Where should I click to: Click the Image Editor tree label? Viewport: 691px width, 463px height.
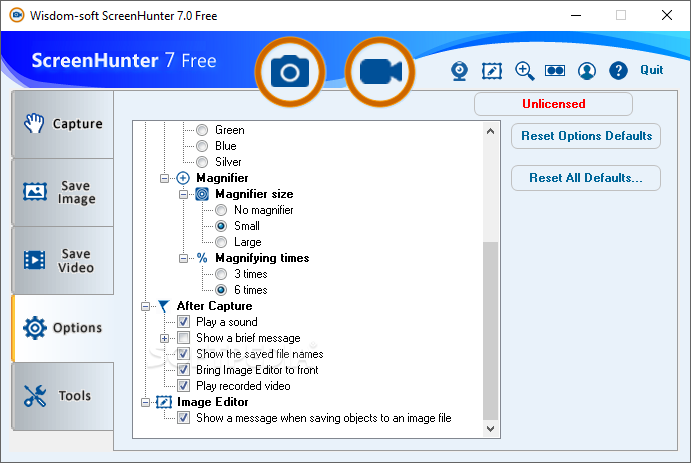click(212, 402)
